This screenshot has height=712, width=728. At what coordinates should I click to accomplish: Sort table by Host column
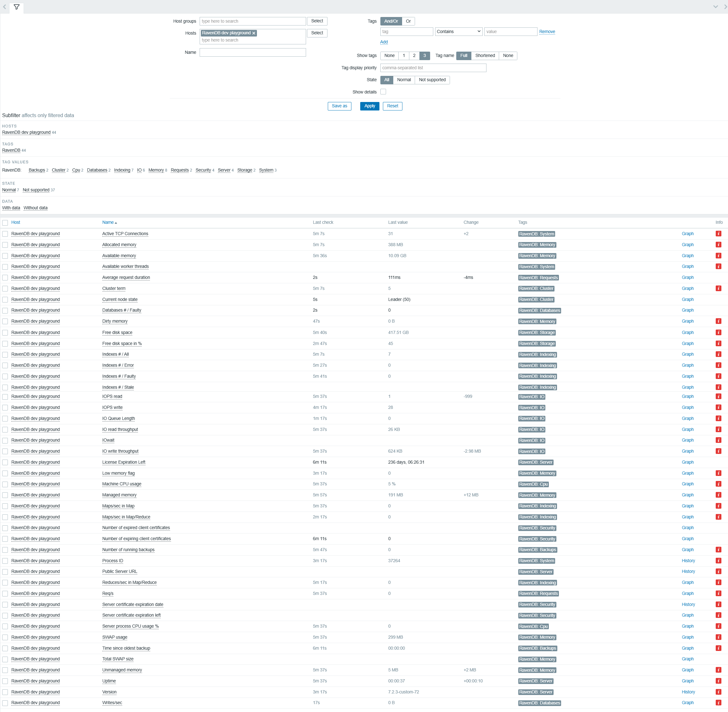point(16,223)
